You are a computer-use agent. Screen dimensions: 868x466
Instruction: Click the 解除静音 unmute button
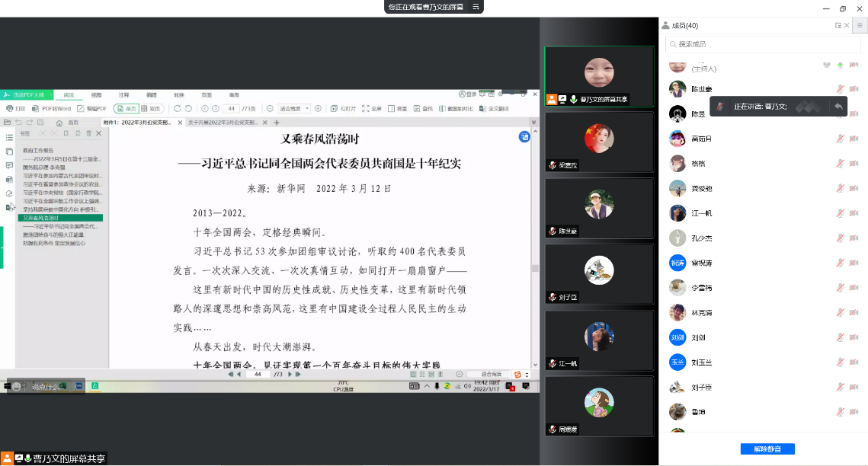point(767,448)
